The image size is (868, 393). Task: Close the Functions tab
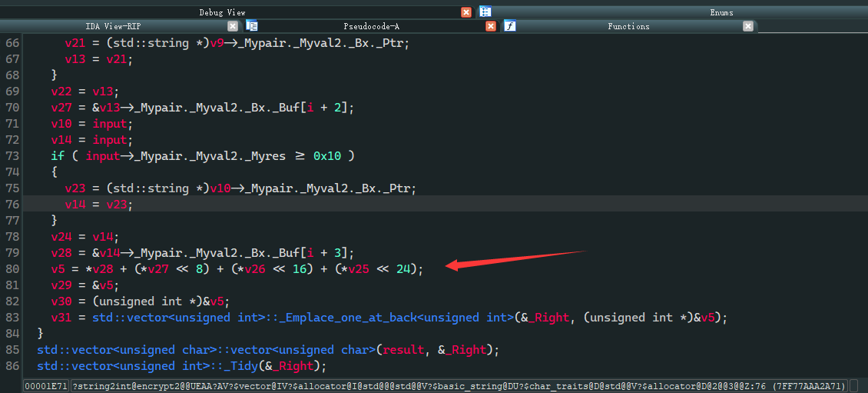coord(748,26)
